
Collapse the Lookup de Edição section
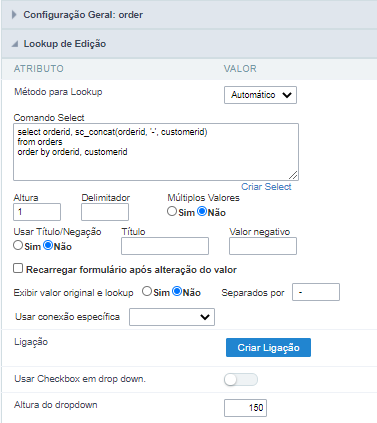pyautogui.click(x=15, y=44)
